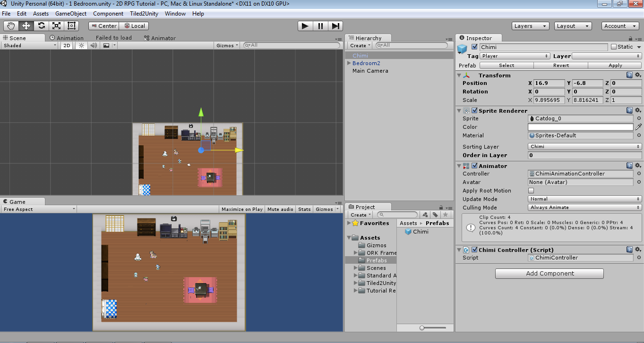Open the Layers dropdown
Image resolution: width=644 pixels, height=343 pixels.
[530, 26]
